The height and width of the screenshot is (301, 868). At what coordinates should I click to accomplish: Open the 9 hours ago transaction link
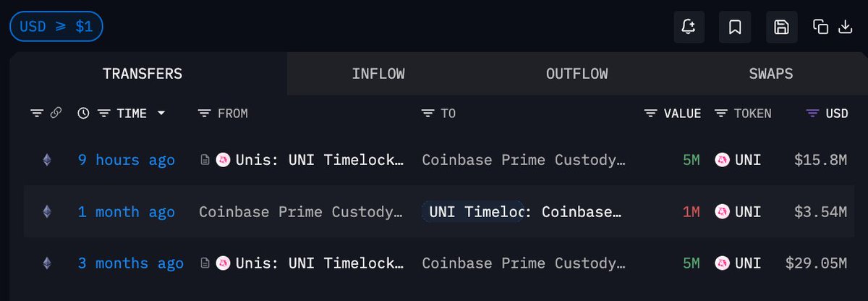(127, 160)
